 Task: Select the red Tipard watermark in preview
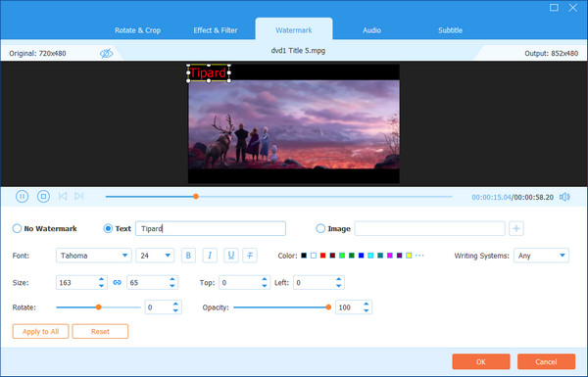(x=209, y=72)
